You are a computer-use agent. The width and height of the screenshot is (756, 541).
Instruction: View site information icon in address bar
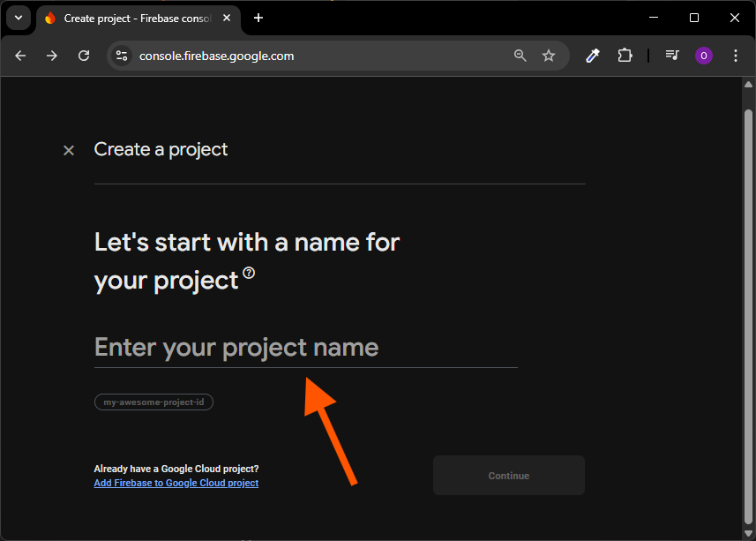122,56
